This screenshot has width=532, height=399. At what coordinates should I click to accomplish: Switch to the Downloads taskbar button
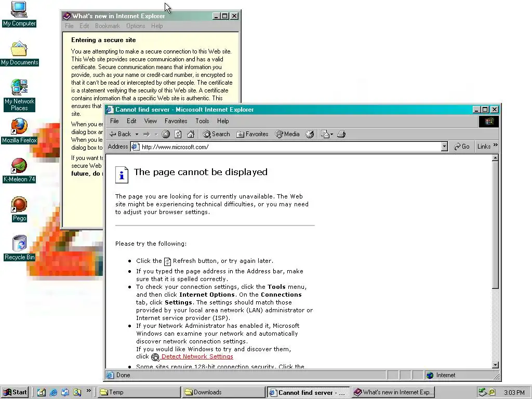pyautogui.click(x=223, y=392)
